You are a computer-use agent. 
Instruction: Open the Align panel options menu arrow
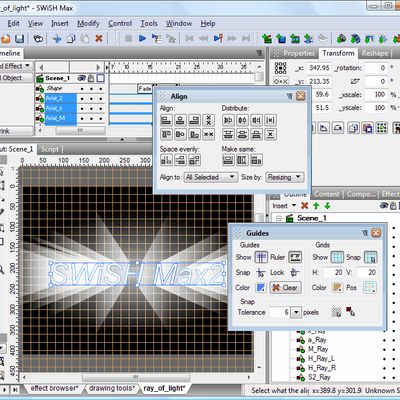pos(289,96)
